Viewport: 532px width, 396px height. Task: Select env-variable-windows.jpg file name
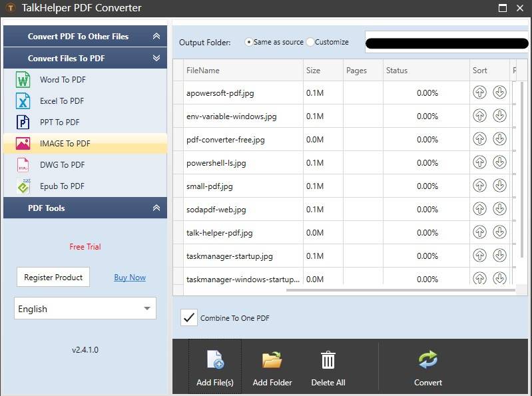[232, 116]
